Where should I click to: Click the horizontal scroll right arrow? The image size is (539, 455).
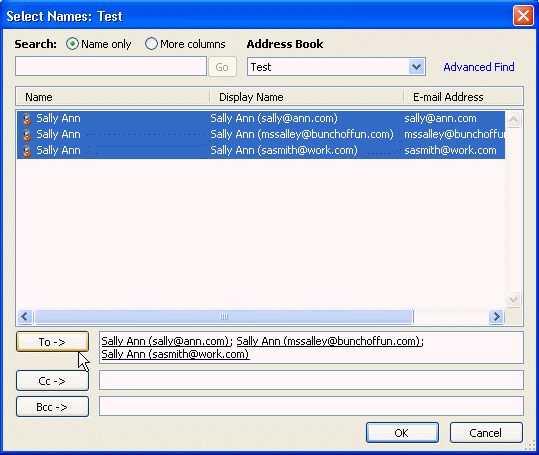click(x=496, y=316)
